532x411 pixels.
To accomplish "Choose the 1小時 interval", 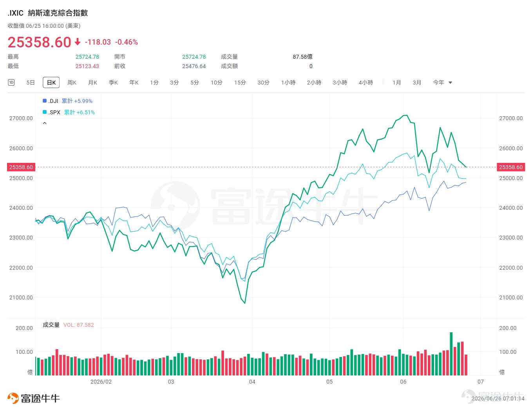I will (x=288, y=83).
